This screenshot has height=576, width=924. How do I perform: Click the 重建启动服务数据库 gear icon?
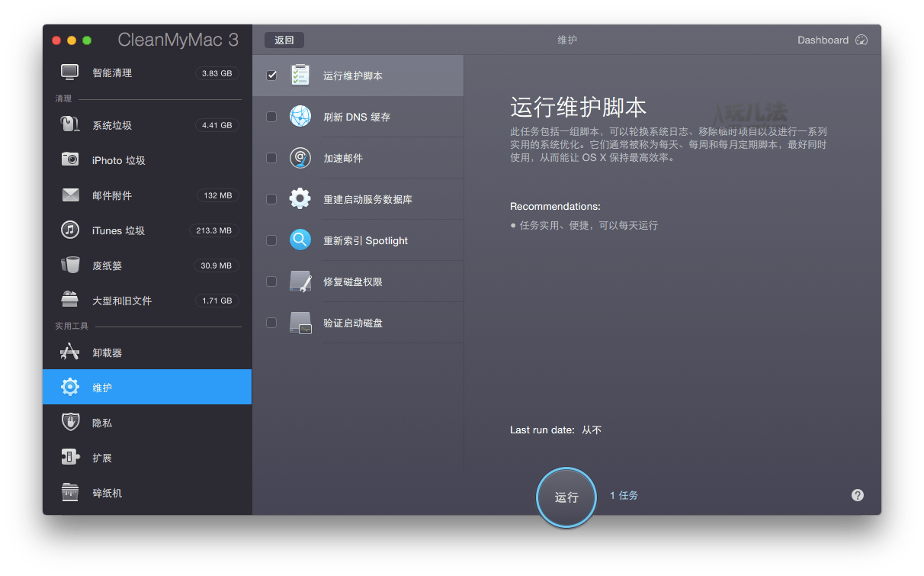tap(300, 199)
